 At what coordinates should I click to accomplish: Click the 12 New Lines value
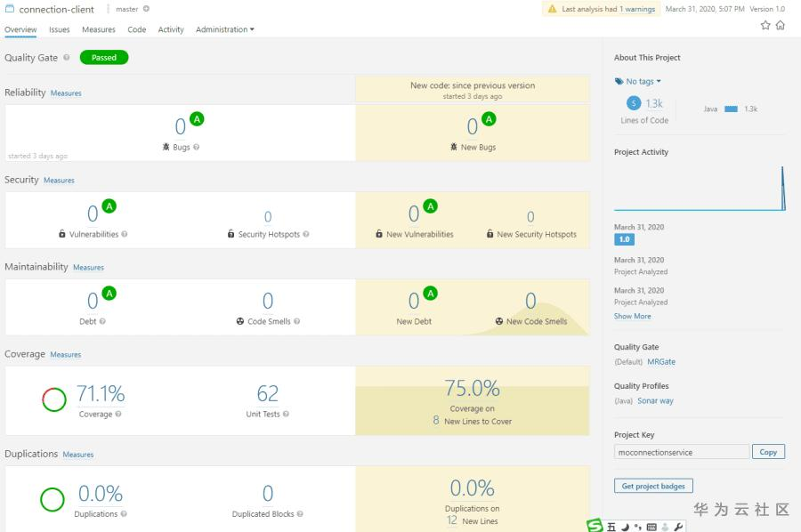click(x=452, y=520)
